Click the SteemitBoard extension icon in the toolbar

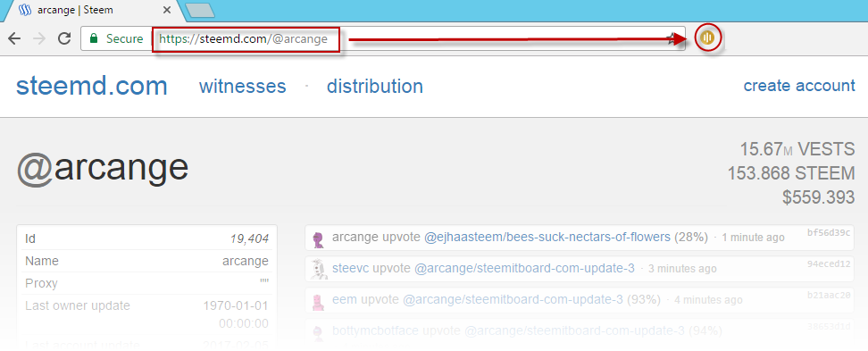pos(708,38)
